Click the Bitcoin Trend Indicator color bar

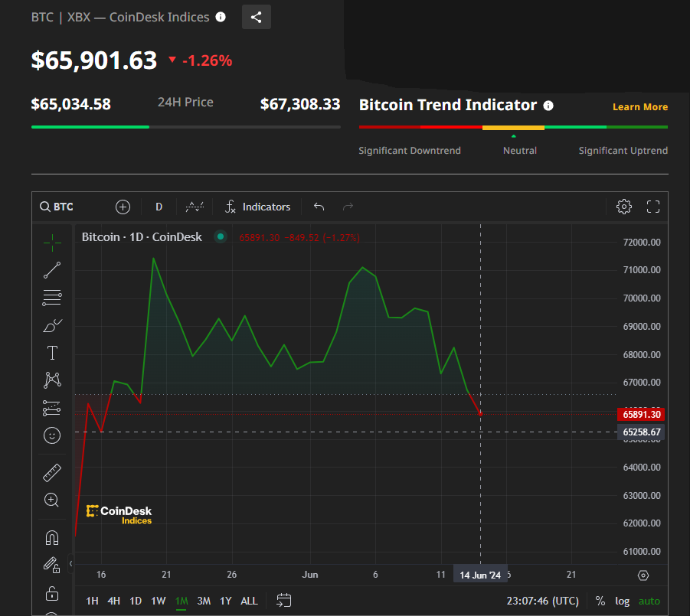pos(513,128)
